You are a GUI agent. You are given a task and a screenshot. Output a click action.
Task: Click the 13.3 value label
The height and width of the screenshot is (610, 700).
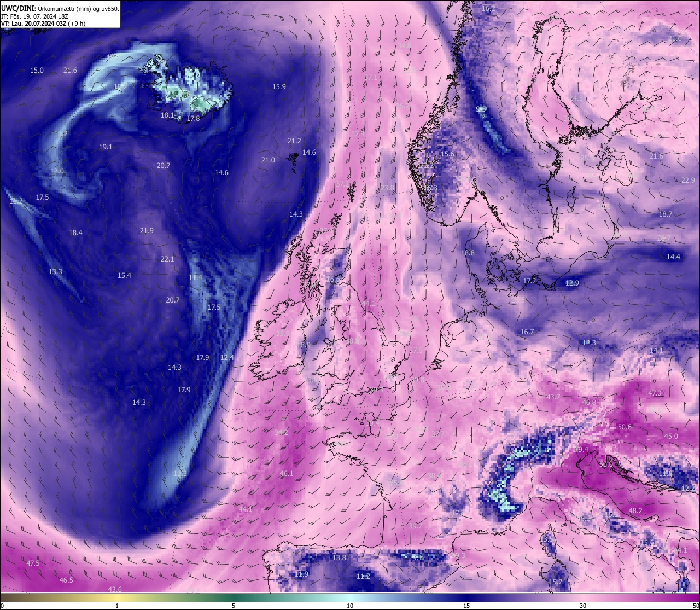55,271
